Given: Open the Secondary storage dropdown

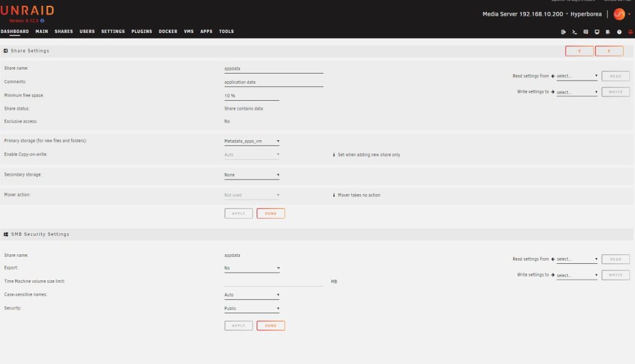Looking at the screenshot, I should [x=251, y=175].
